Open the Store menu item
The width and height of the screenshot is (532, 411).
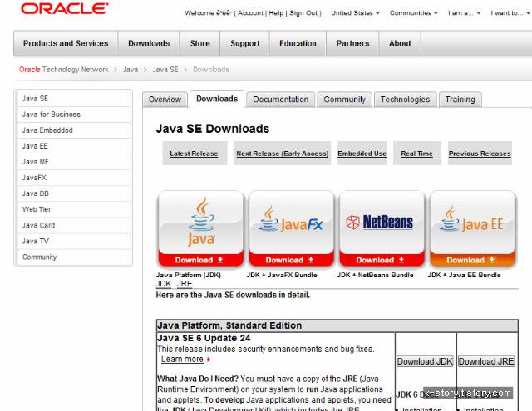click(199, 43)
